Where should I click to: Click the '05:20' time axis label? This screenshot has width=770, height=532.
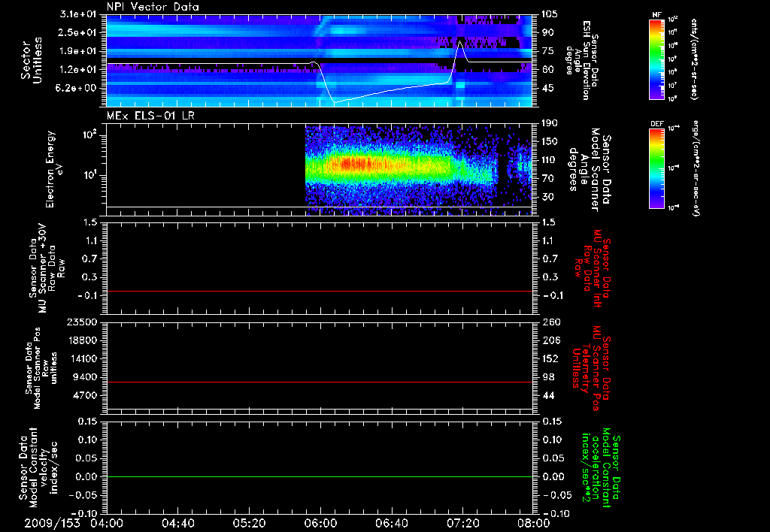tap(249, 523)
